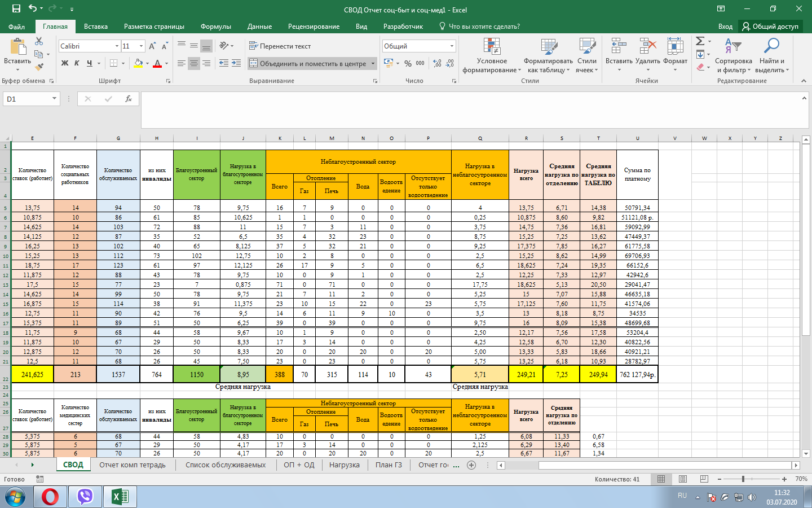Image resolution: width=812 pixels, height=508 pixels.
Task: Expand the Объединить и поместить в центре arrow
Action: click(x=373, y=63)
